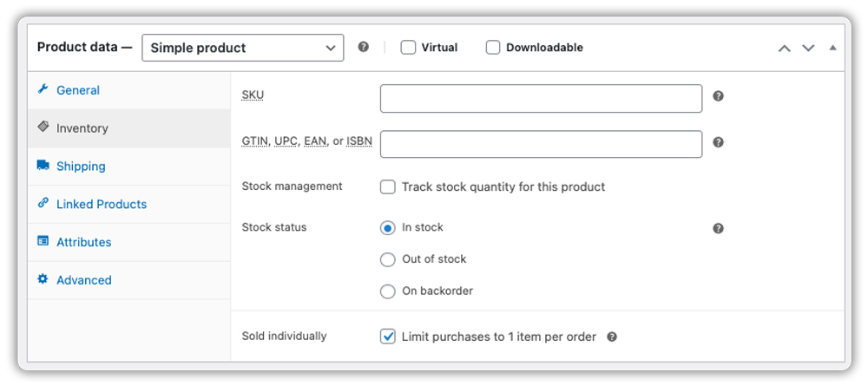The image size is (868, 386).
Task: Select the On backorder radio button
Action: [387, 291]
